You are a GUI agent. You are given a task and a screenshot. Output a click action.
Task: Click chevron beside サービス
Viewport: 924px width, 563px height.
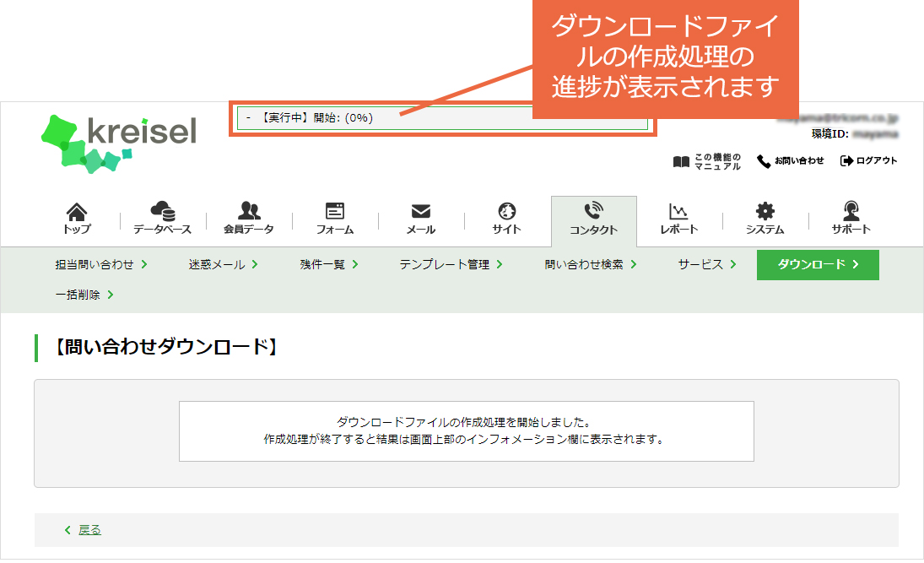[733, 265]
